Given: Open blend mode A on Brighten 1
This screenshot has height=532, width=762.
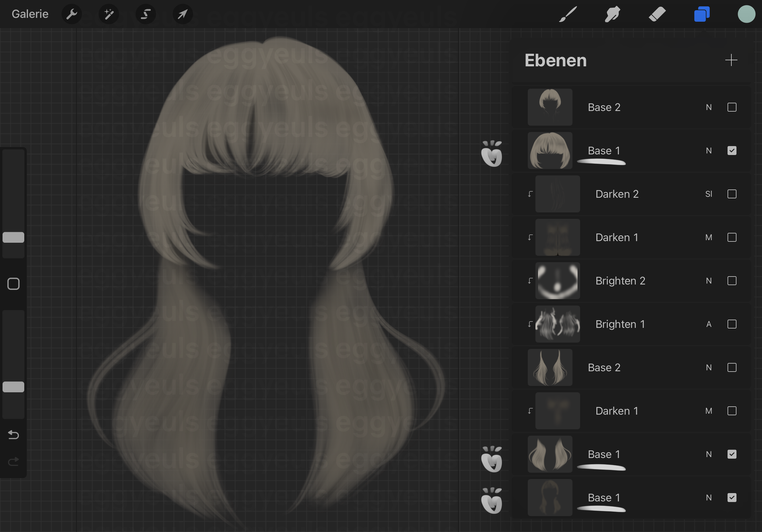Looking at the screenshot, I should pos(708,324).
